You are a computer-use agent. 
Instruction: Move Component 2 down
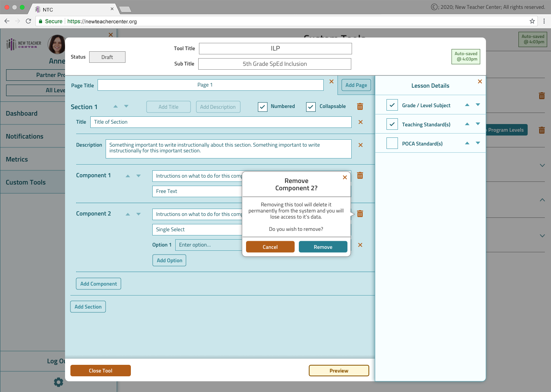click(x=139, y=214)
